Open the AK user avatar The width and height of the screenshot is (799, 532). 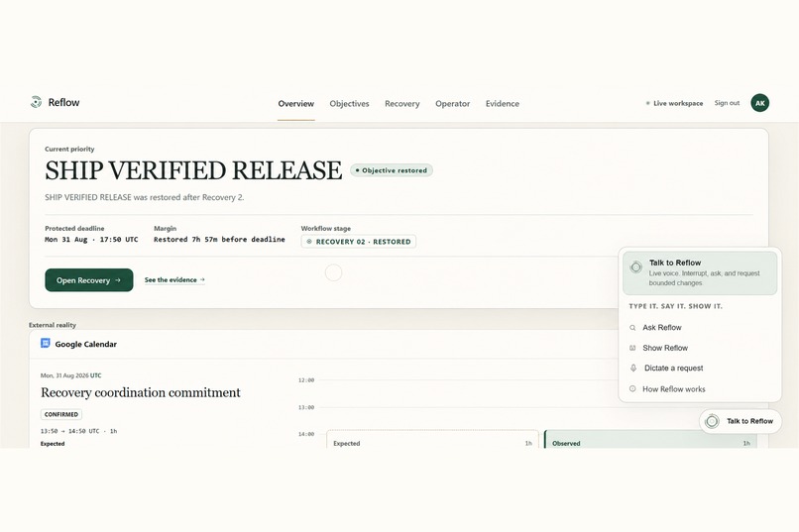759,103
